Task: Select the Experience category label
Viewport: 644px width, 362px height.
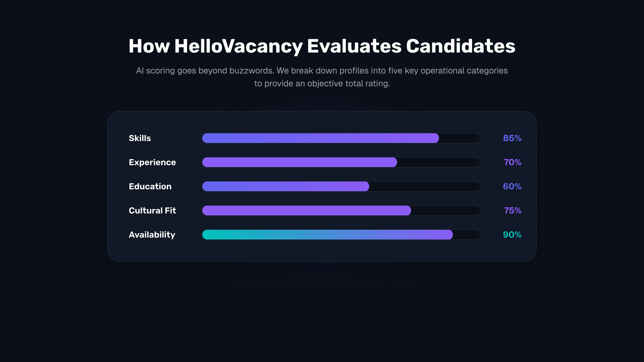Action: tap(152, 162)
